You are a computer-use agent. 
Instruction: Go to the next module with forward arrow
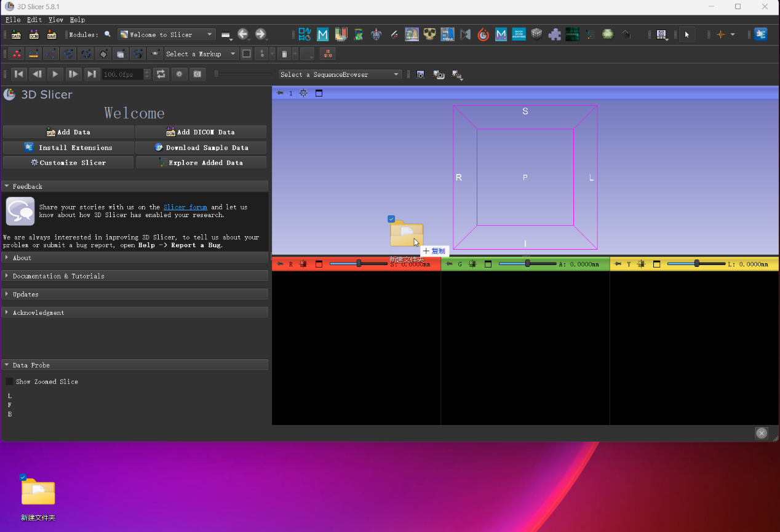261,34
